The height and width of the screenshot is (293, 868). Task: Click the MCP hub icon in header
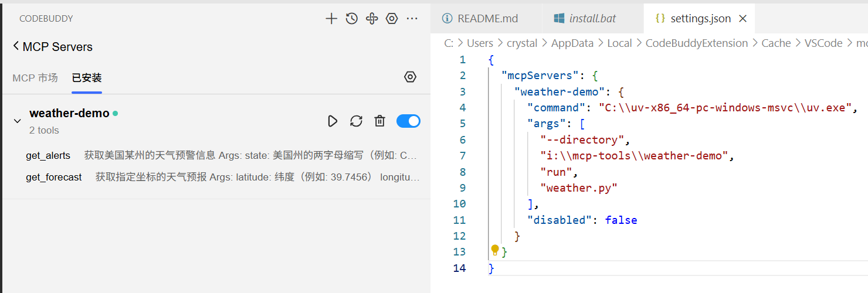tap(371, 19)
